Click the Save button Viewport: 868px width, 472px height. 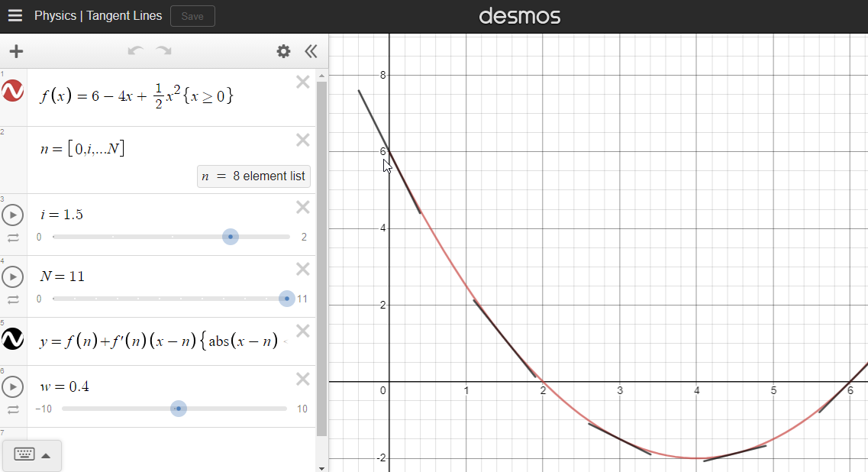click(x=192, y=15)
